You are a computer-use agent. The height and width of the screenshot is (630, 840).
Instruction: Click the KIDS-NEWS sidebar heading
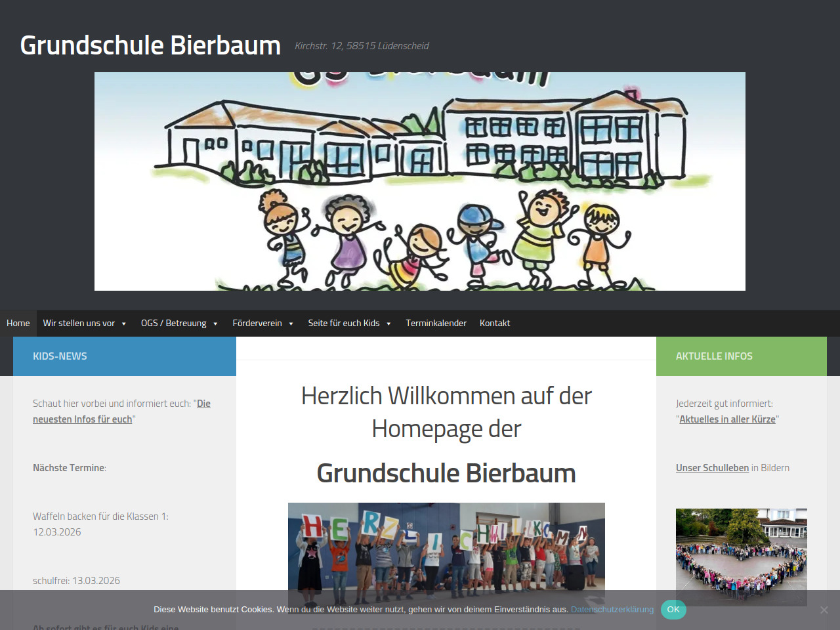point(60,356)
